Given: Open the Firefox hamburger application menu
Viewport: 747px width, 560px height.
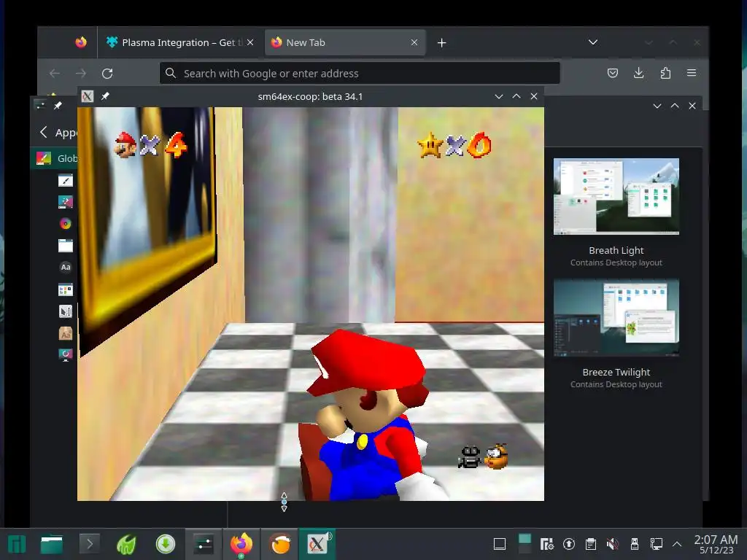Looking at the screenshot, I should (x=692, y=73).
